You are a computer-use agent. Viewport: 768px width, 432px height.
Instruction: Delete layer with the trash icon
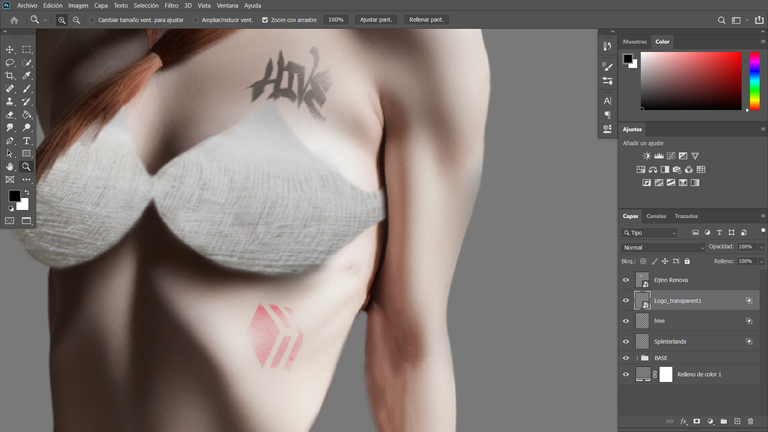tap(750, 421)
